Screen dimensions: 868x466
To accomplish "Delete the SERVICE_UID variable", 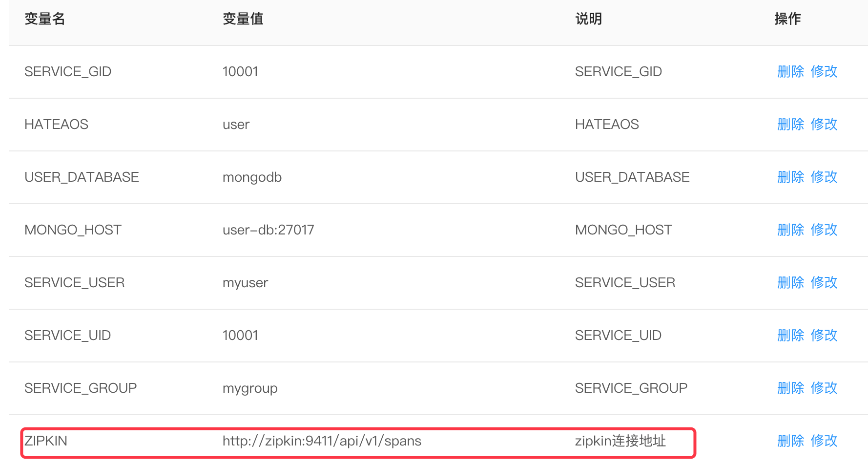I will (790, 335).
